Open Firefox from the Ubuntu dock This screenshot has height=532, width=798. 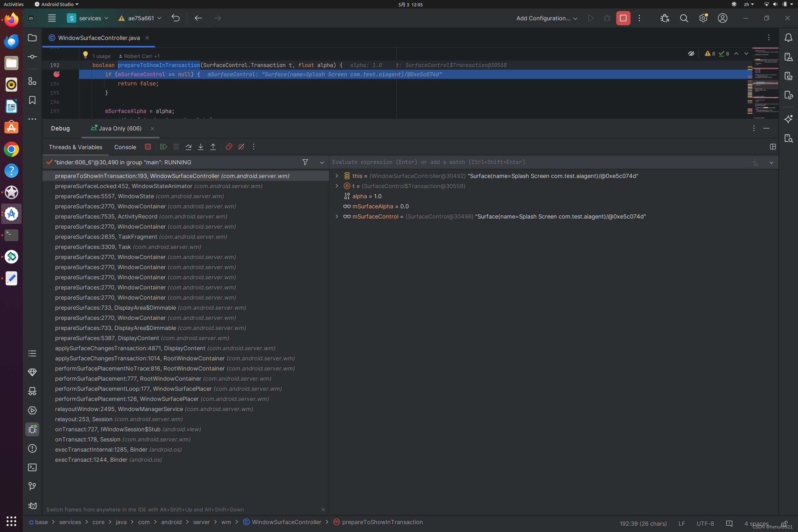[11, 20]
